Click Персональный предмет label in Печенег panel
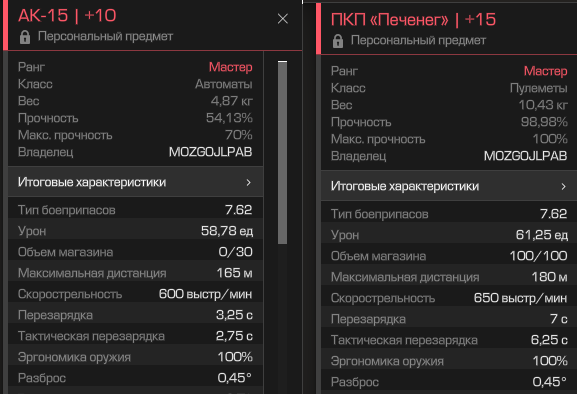 (418, 40)
